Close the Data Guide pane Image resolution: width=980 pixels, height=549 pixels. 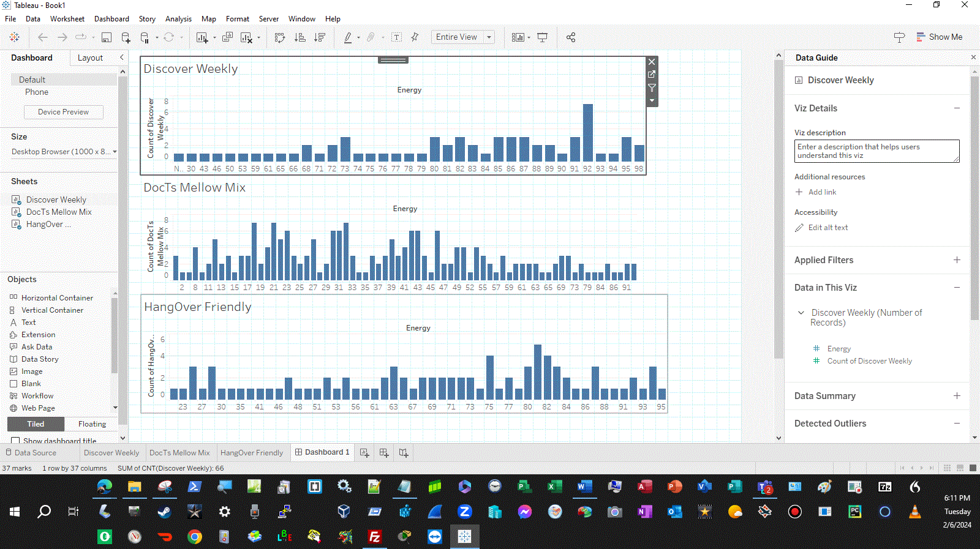point(973,58)
